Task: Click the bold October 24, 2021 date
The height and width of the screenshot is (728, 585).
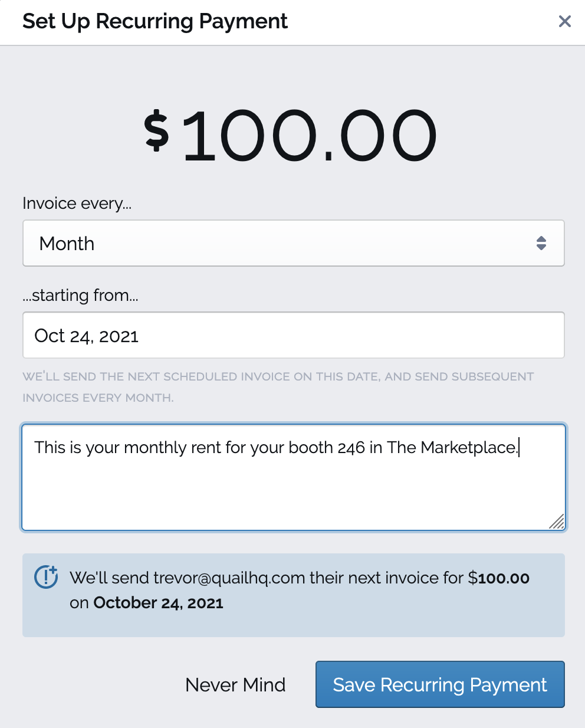Action: pos(158,603)
